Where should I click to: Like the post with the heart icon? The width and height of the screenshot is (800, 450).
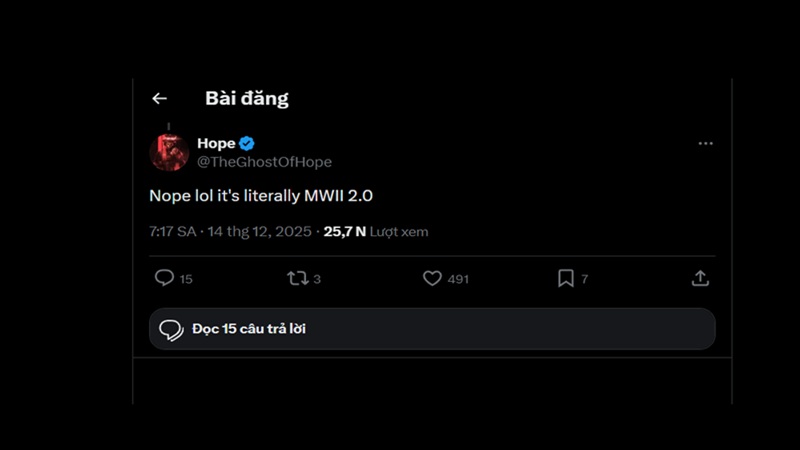click(432, 278)
